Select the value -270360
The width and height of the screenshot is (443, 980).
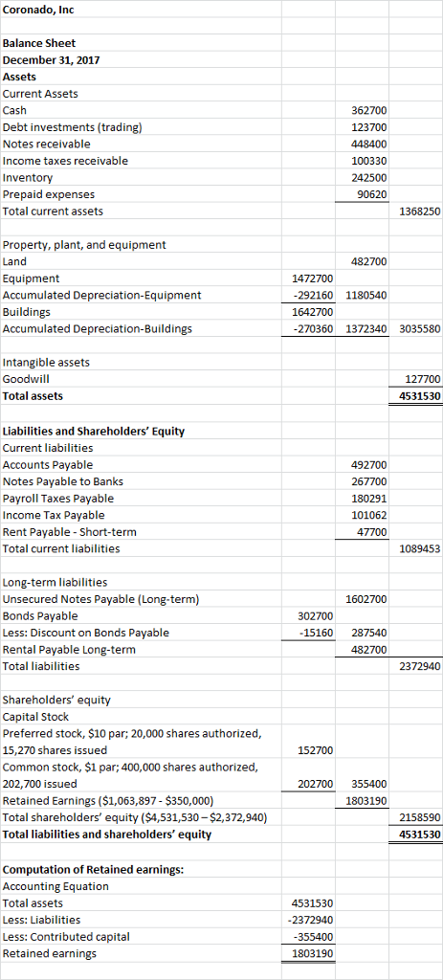pyautogui.click(x=314, y=329)
